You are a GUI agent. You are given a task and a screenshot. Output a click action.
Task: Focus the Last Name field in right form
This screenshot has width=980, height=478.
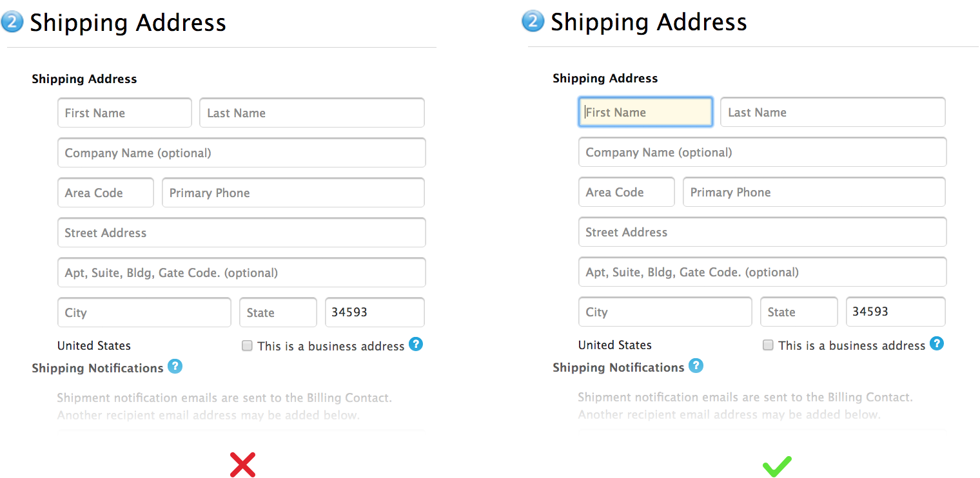(x=832, y=112)
